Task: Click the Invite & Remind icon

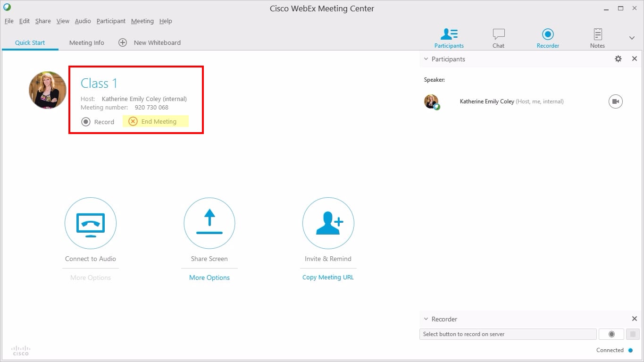Action: click(x=328, y=223)
